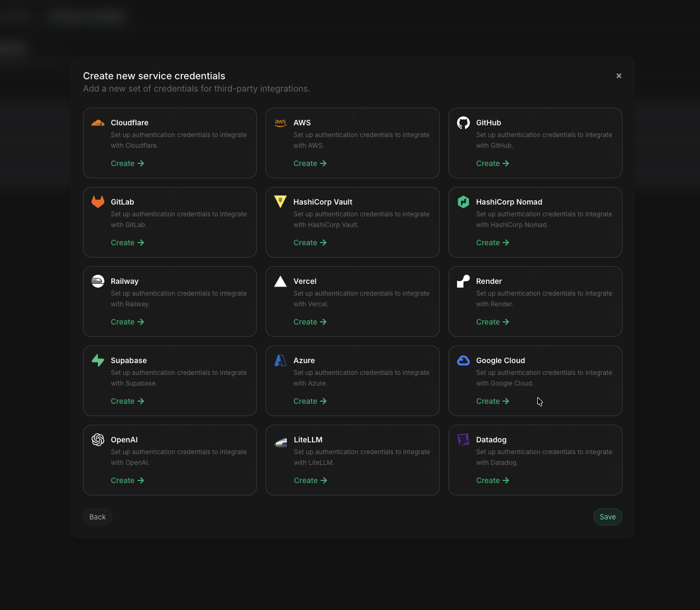Click the Supabase lightning bolt icon
700x610 pixels.
click(x=98, y=360)
